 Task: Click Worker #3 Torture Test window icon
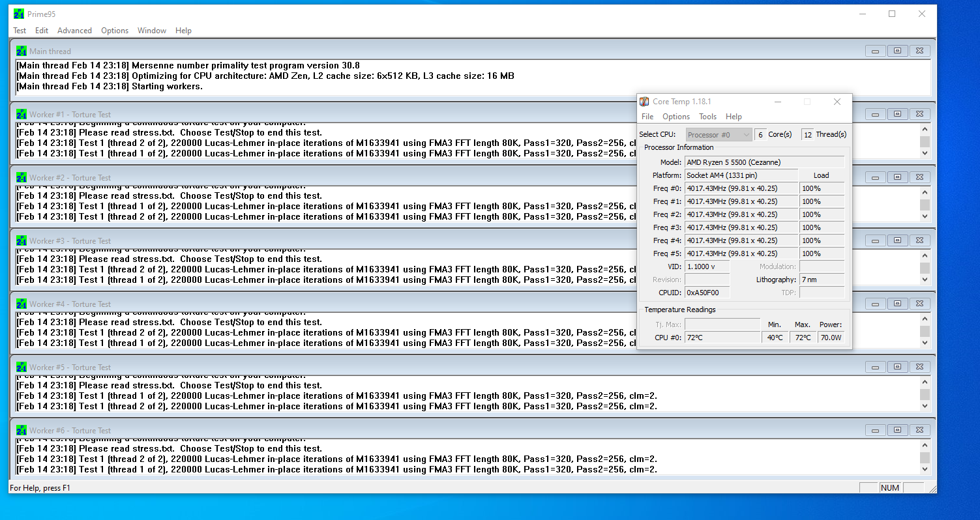coord(22,240)
